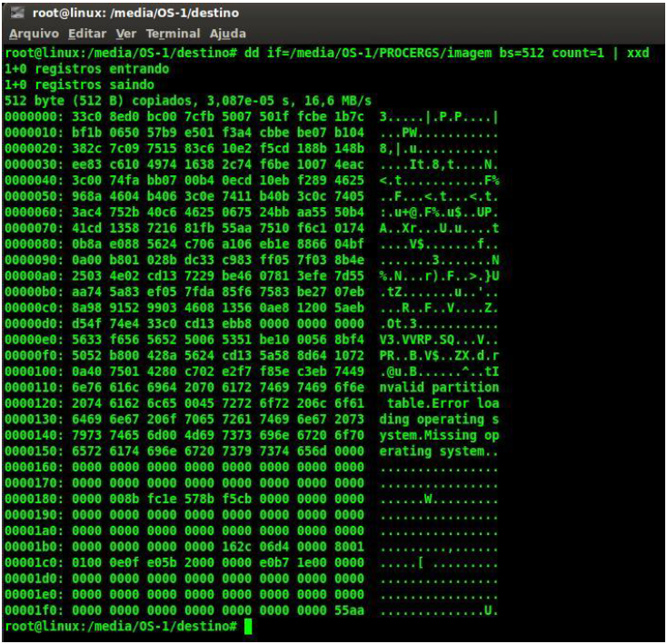Click the '512 byte (512 B) copiados' line

188,100
